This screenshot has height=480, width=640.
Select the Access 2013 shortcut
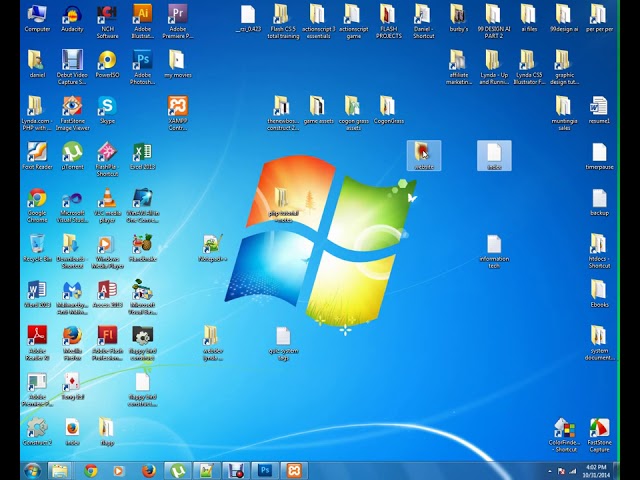tap(107, 294)
